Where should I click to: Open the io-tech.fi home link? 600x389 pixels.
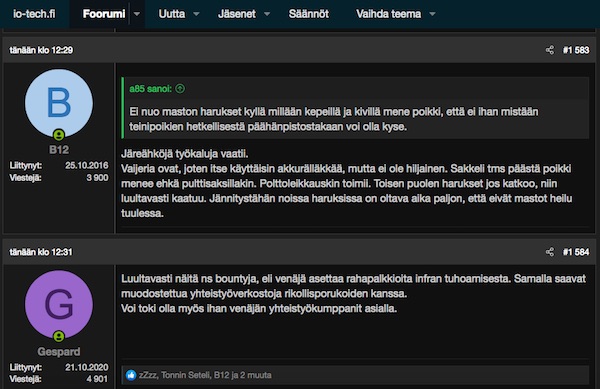(34, 14)
